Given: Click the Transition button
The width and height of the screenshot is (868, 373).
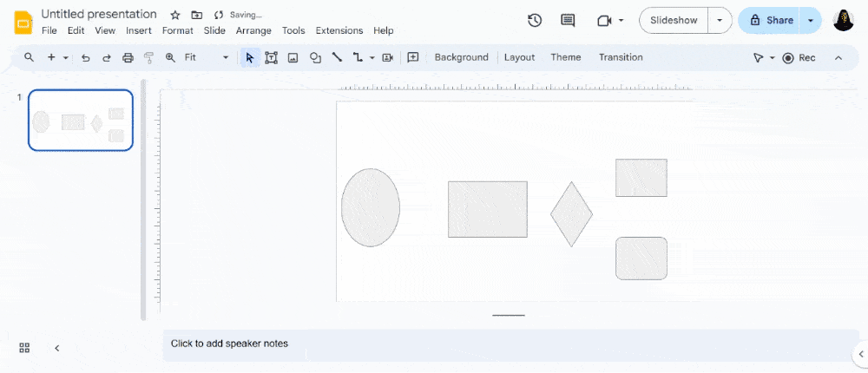Looking at the screenshot, I should [621, 57].
